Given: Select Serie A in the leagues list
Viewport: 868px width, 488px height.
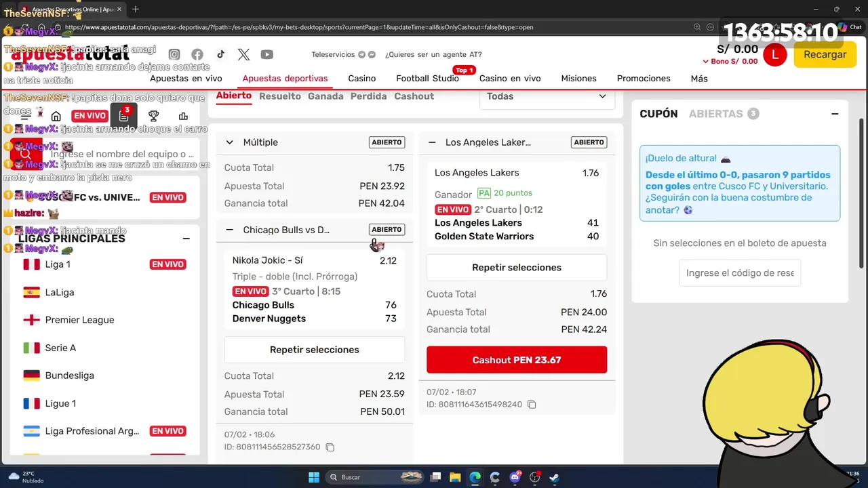Looking at the screenshot, I should (x=60, y=348).
